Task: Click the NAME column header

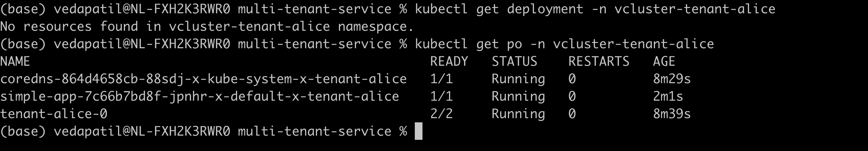Action: tap(15, 62)
